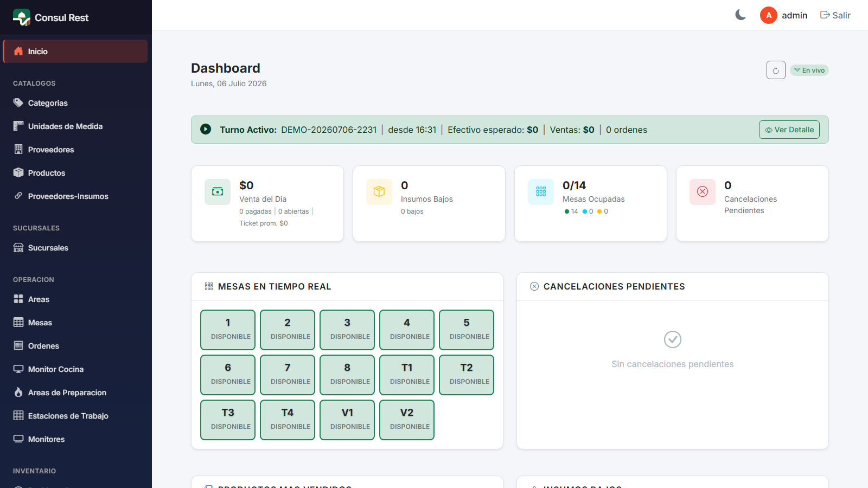This screenshot has height=488, width=868.
Task: Click Salir to log out
Action: pos(835,15)
